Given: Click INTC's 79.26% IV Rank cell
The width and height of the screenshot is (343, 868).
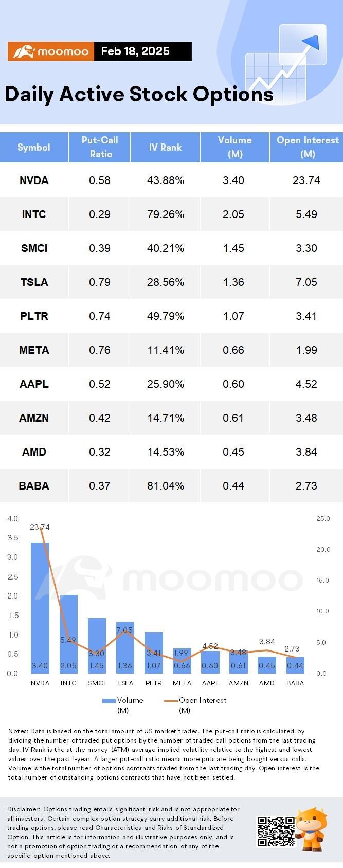Looking at the screenshot, I should 166,214.
